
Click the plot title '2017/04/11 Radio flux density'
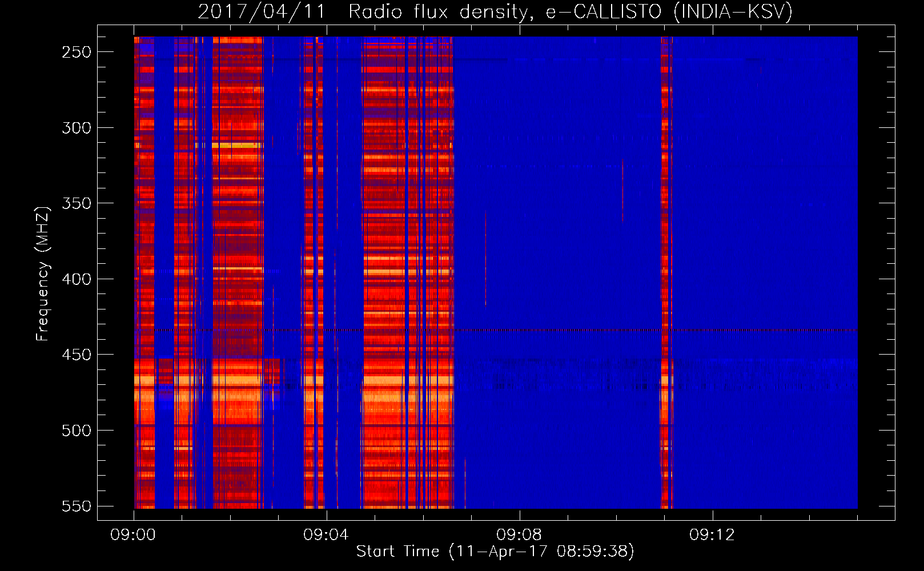495,11
